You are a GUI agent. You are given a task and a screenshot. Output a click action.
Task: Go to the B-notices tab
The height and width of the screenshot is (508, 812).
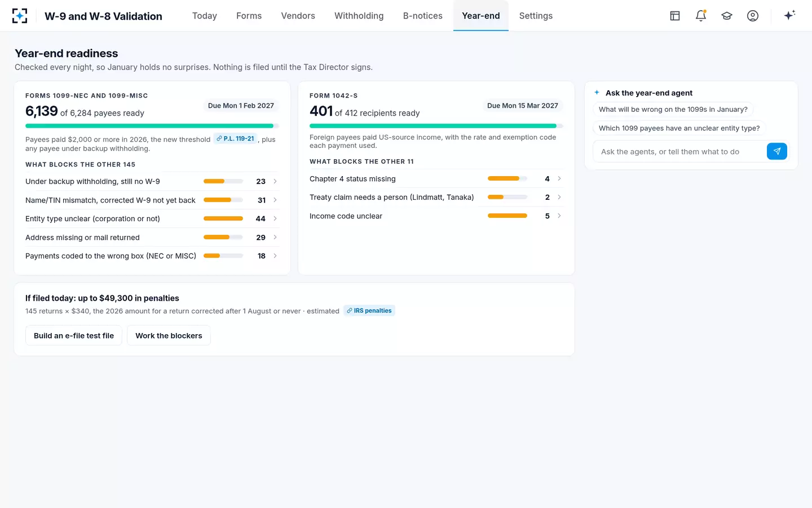tap(422, 16)
